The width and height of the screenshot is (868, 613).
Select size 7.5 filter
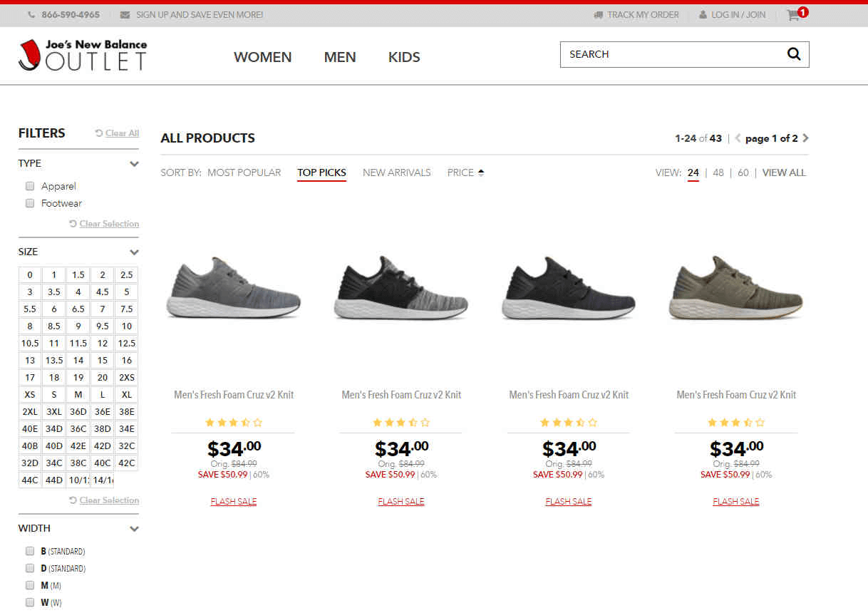126,309
